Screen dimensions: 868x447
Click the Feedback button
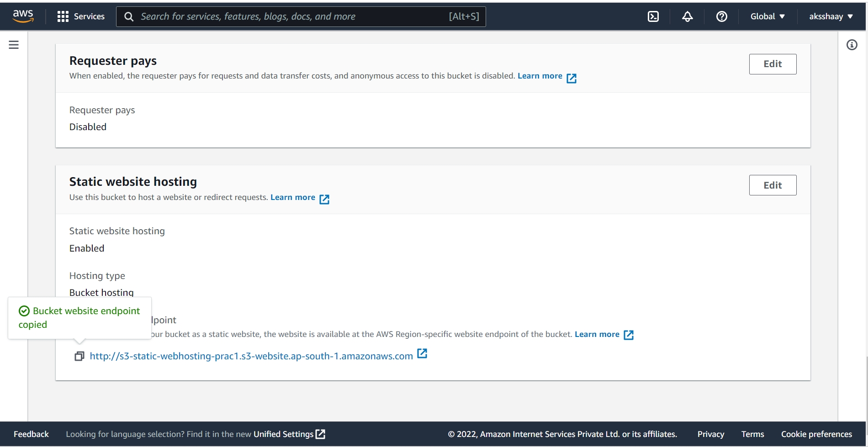pos(31,434)
